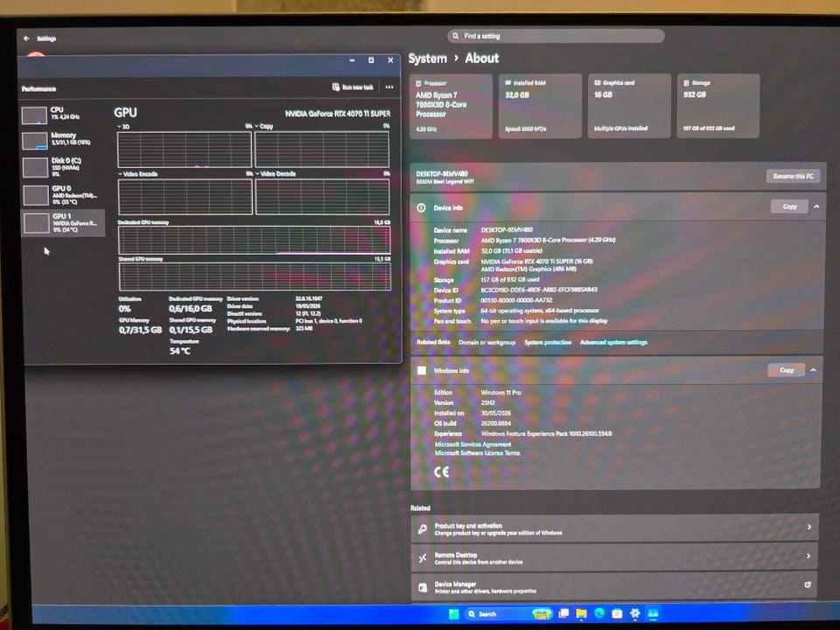Minimize the Task Manager window

pyautogui.click(x=352, y=60)
